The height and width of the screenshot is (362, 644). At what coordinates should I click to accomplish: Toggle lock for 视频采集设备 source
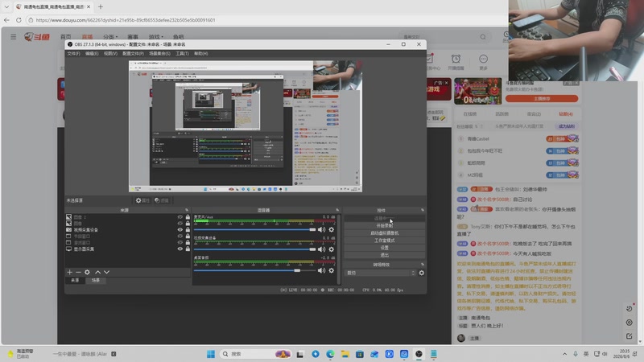tap(188, 230)
